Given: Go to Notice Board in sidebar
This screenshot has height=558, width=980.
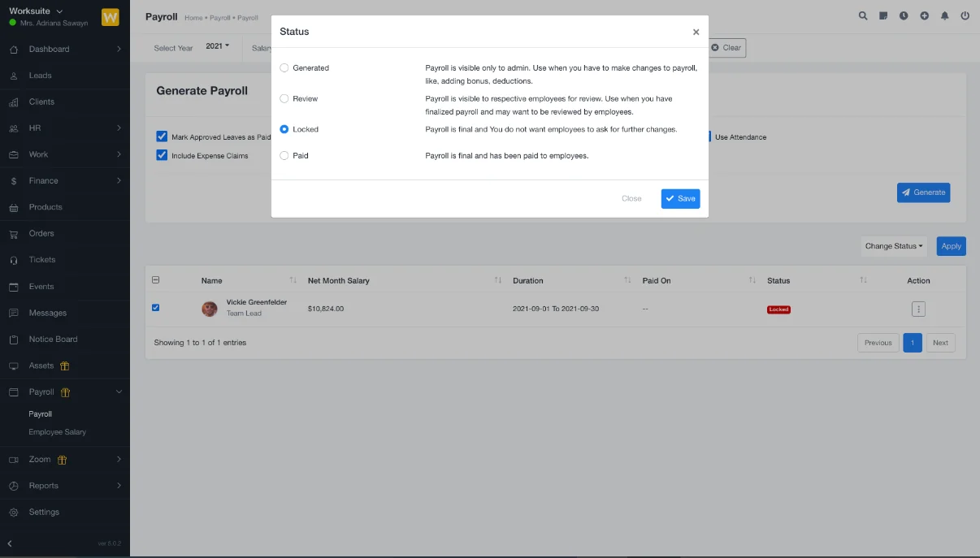Looking at the screenshot, I should tap(53, 340).
